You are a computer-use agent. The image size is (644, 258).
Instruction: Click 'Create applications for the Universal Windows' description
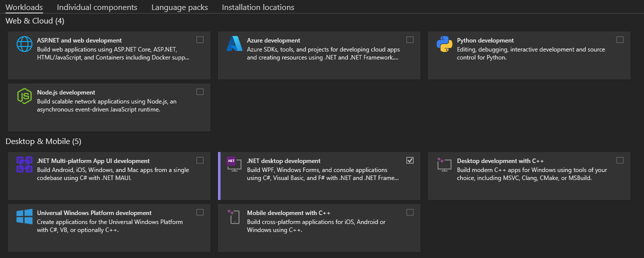click(x=110, y=226)
